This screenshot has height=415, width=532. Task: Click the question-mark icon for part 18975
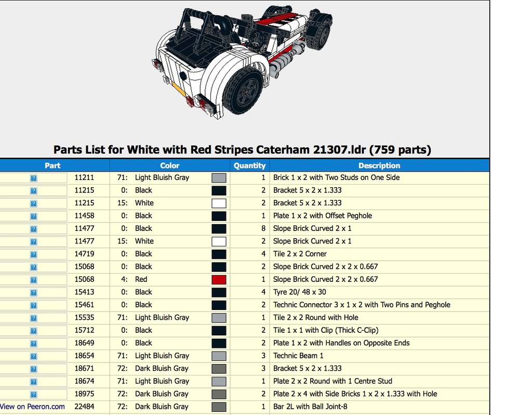point(34,395)
